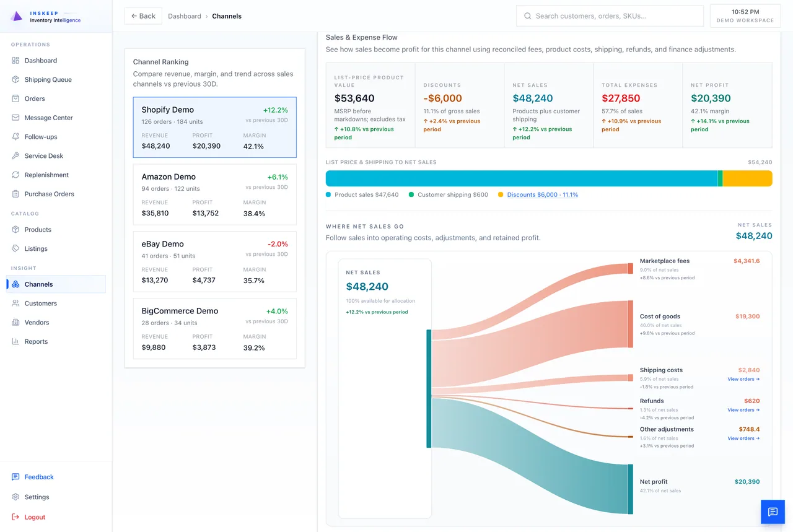Click the List-price product value $53,640

[354, 98]
